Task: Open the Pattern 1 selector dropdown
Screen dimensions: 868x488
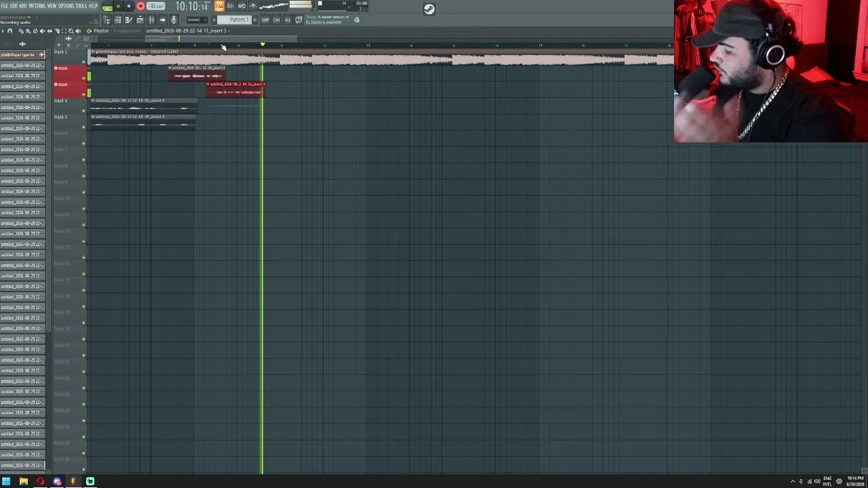Action: click(x=235, y=20)
